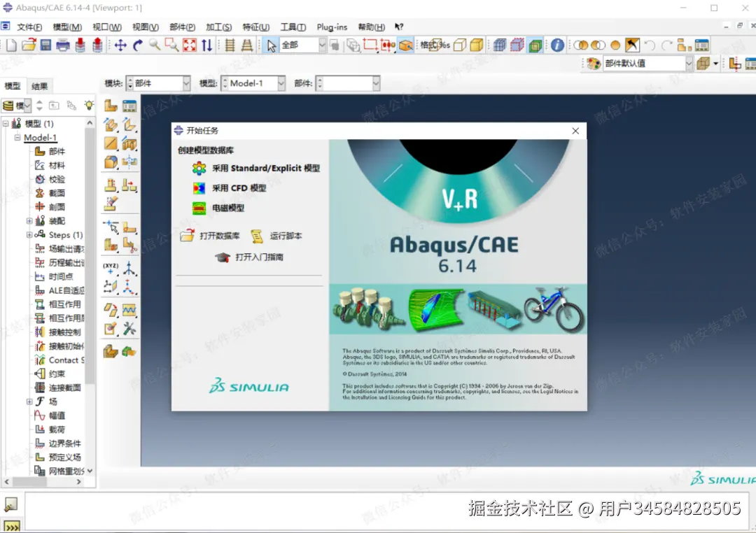The image size is (756, 533).
Task: Save the model database with floppy icon
Action: (x=45, y=45)
